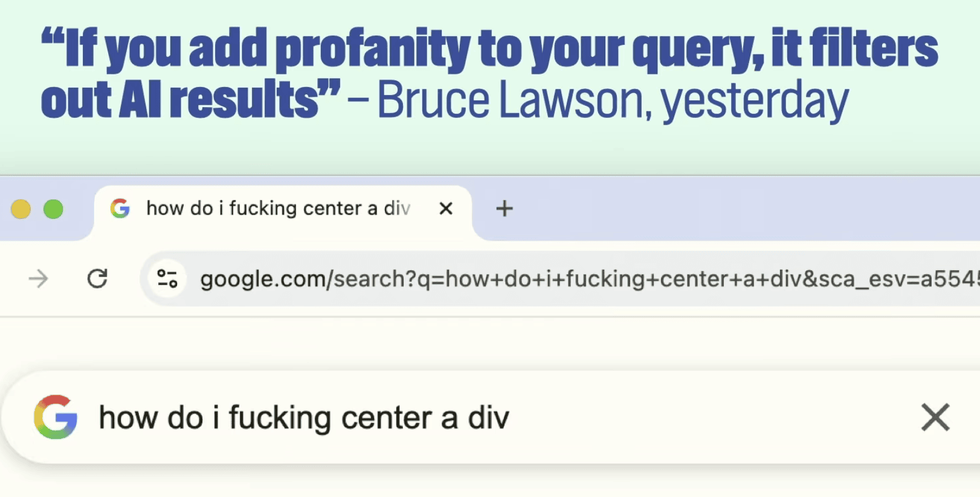Clear the search query with the X icon
Viewport: 980px width, 497px height.
[x=935, y=417]
